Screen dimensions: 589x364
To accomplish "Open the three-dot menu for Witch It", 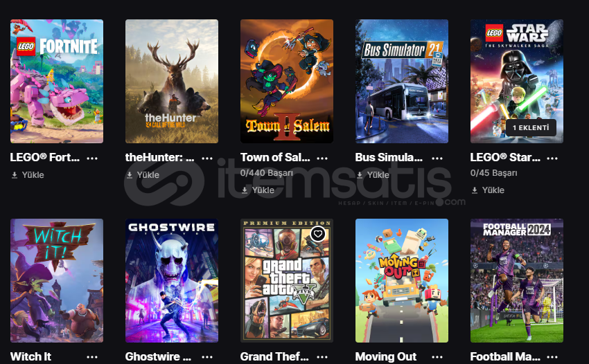I will pos(92,357).
